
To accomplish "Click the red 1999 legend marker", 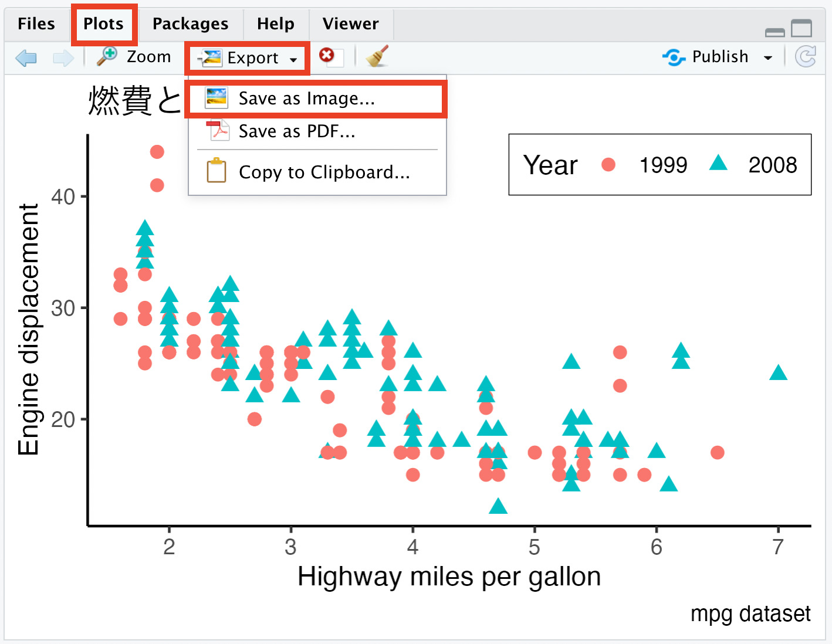I will (x=608, y=165).
